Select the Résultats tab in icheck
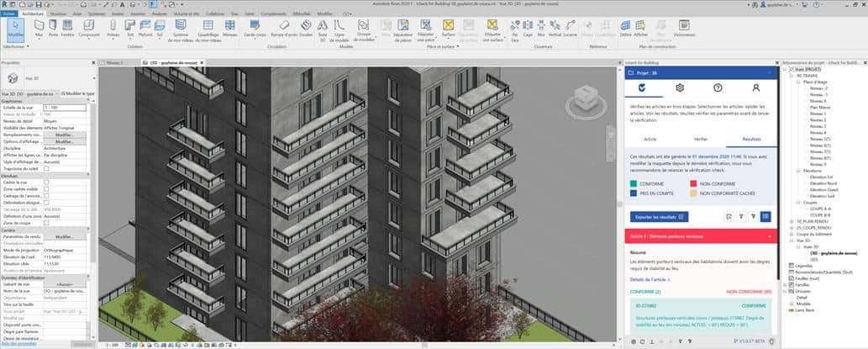Screen dimensions: 868x349 point(752,139)
